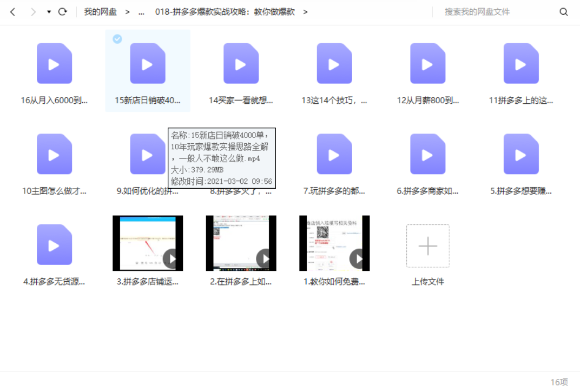The width and height of the screenshot is (580, 392).
Task: Click the file name 1.教你如何免费...
Action: [x=334, y=281]
